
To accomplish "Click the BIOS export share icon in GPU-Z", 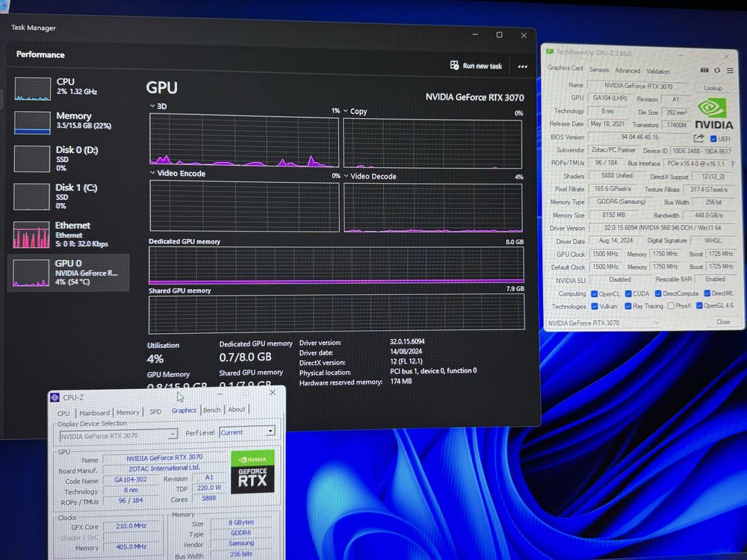I will 698,138.
